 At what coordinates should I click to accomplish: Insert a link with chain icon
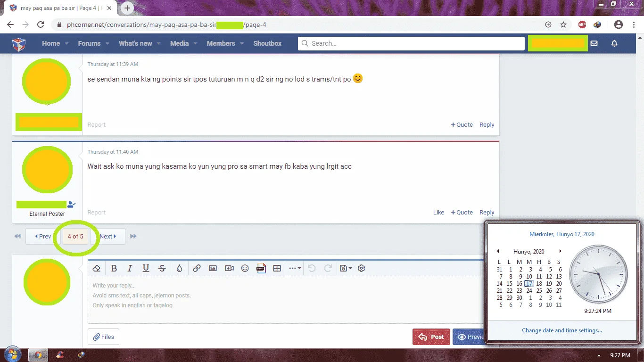(x=197, y=268)
